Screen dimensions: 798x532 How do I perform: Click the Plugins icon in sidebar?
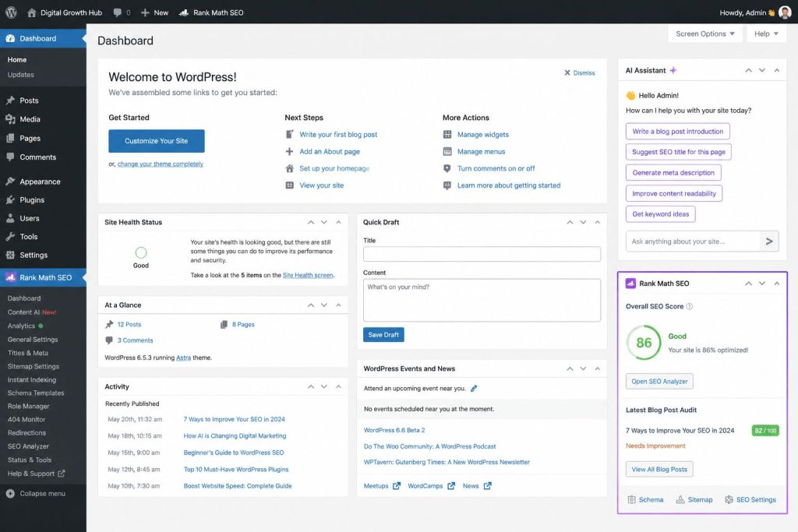tap(10, 200)
